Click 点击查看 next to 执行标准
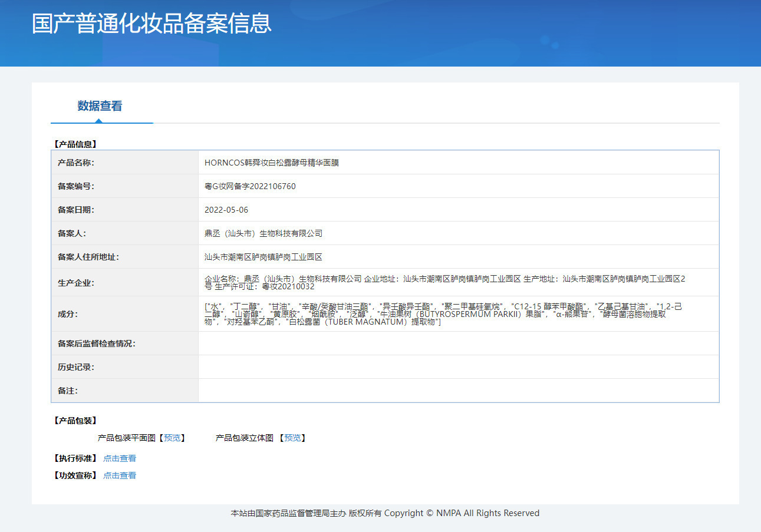The width and height of the screenshot is (761, 532). [x=120, y=458]
